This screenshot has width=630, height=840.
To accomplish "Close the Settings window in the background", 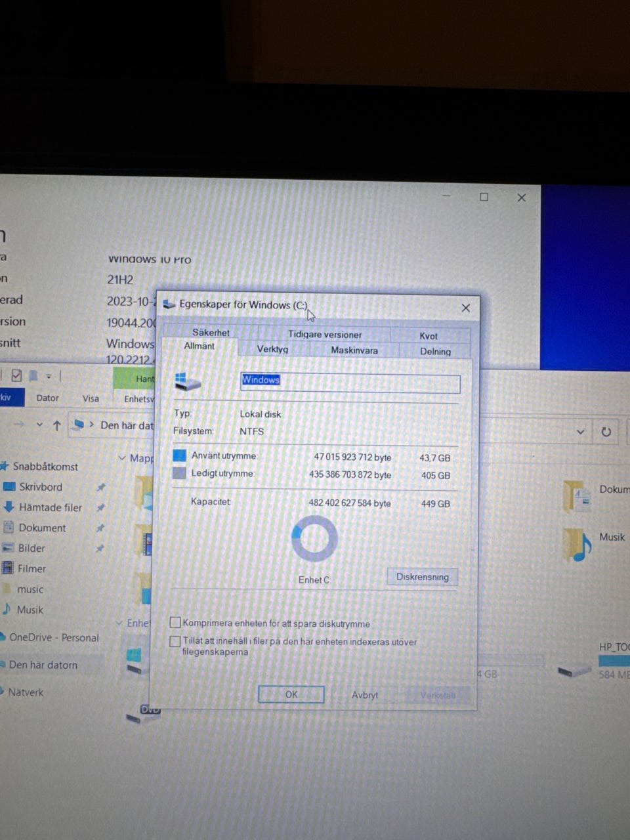I will pos(522,198).
